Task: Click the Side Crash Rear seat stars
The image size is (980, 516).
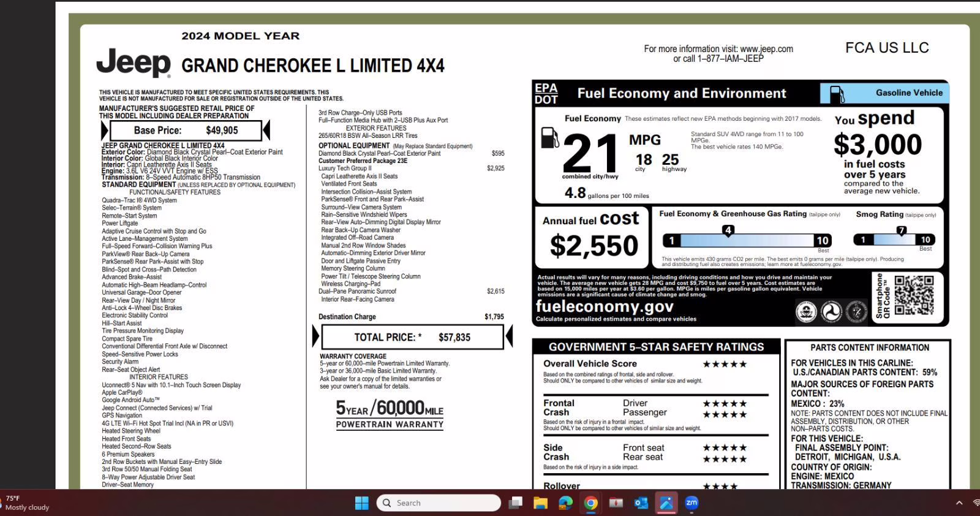Action: tap(725, 459)
